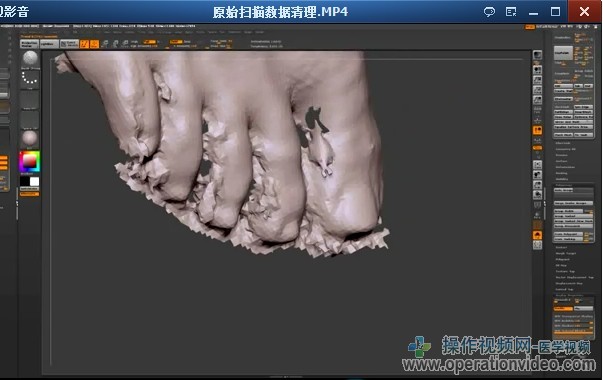Select the Rotate tool in top shelf
603x380 pixels.
point(125,43)
